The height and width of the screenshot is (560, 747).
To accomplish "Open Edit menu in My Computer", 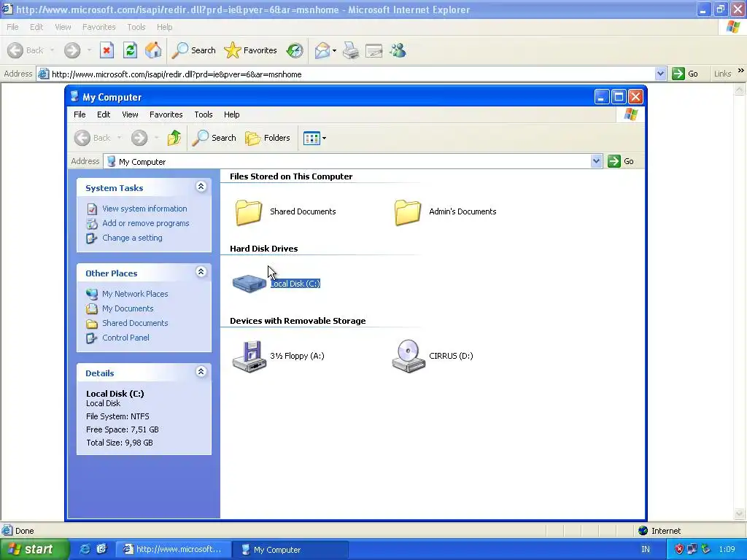I will (104, 114).
